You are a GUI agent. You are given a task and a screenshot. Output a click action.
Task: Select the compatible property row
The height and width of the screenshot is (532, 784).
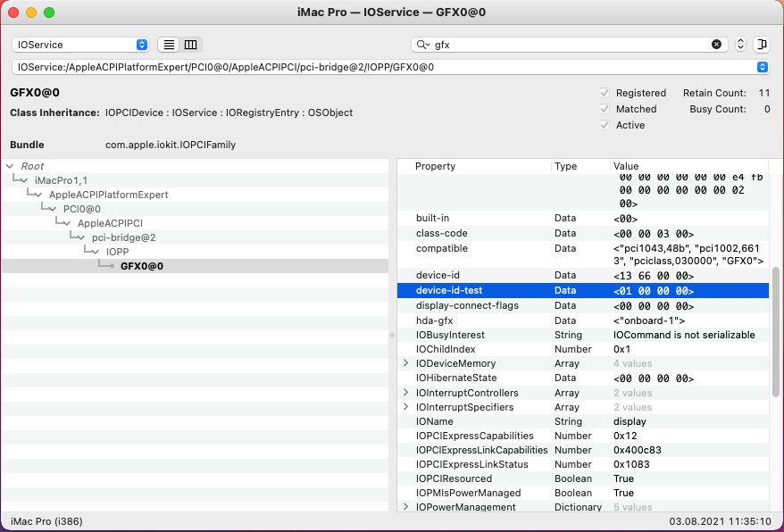[x=583, y=254]
